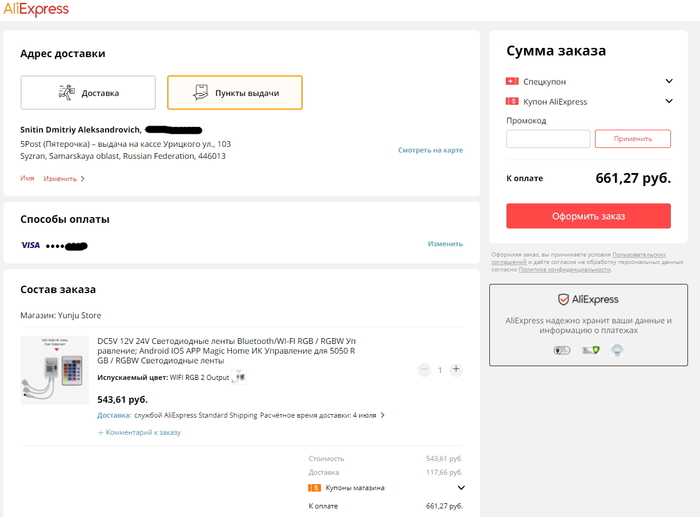Expand the Спецкупон dropdown chevron
Image resolution: width=700 pixels, height=517 pixels.
click(x=669, y=81)
